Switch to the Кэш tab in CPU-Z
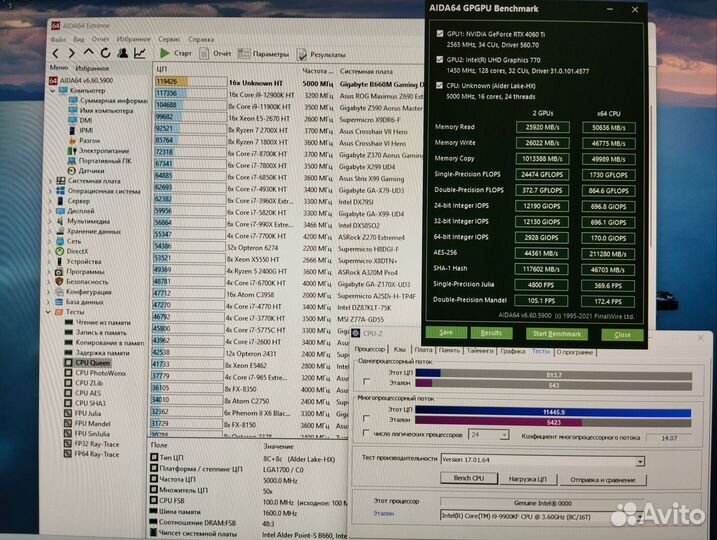This screenshot has width=717, height=540. pos(400,349)
